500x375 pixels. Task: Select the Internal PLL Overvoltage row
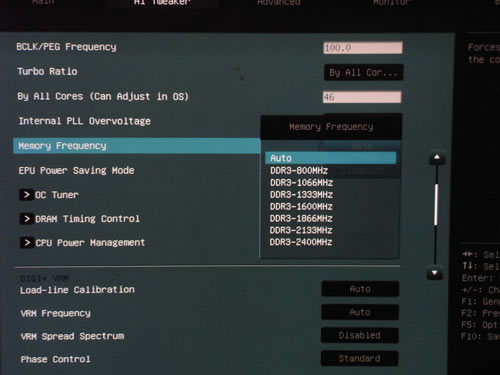85,121
